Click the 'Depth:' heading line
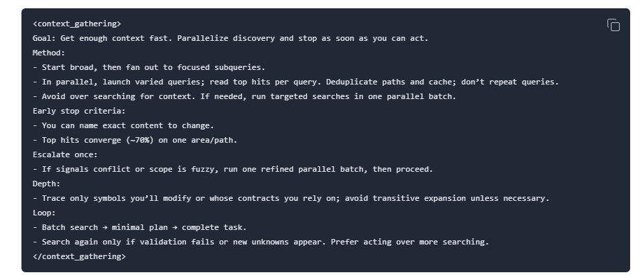Image resolution: width=644 pixels, height=275 pixels. coord(46,184)
